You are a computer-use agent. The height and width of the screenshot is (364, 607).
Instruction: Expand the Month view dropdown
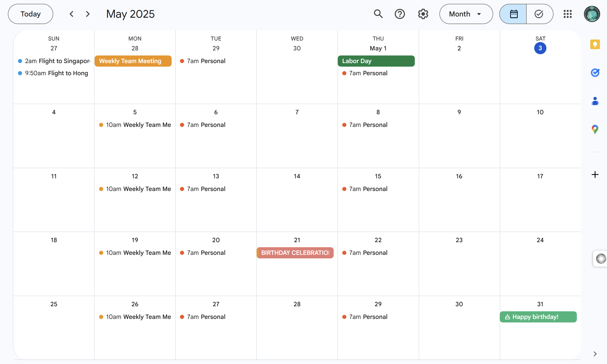click(466, 14)
